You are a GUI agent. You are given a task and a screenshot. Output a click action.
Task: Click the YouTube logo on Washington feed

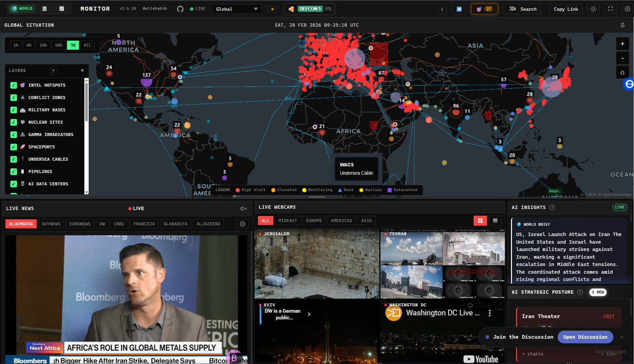coord(481,359)
